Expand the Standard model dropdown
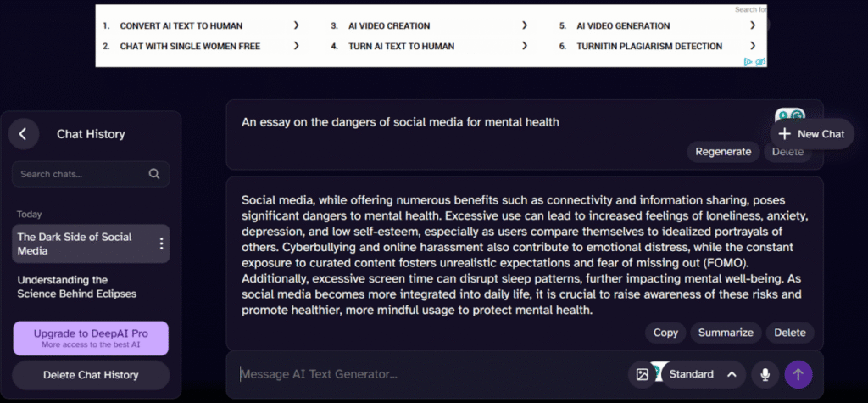The height and width of the screenshot is (403, 868). [x=731, y=374]
